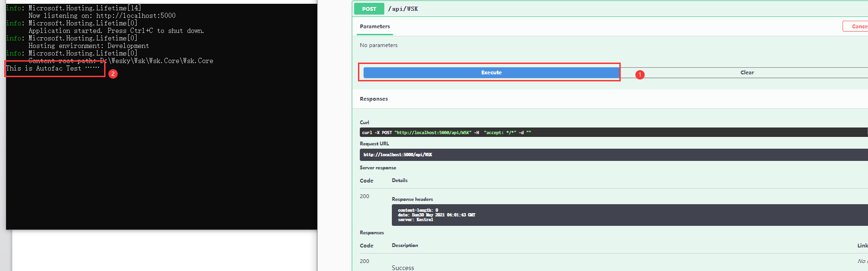Click the 'Content root path' console line
The height and width of the screenshot is (271, 868).
121,61
